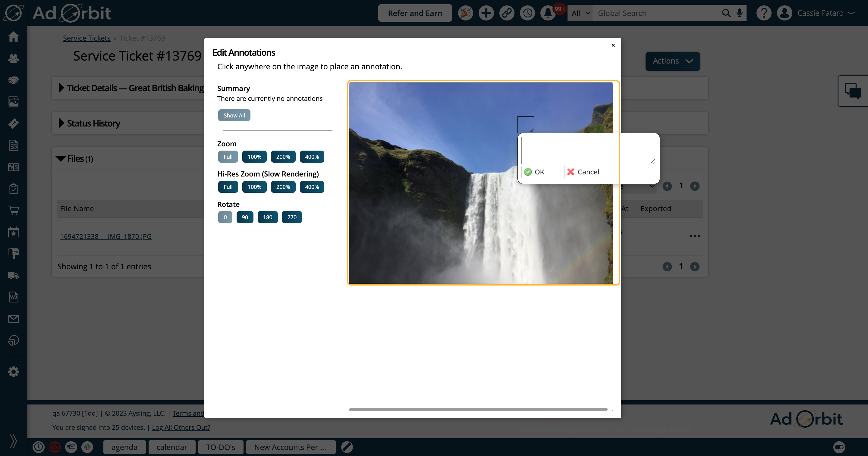868x456 pixels.
Task: Set Hi-Res Zoom to 100%
Action: pyautogui.click(x=254, y=187)
